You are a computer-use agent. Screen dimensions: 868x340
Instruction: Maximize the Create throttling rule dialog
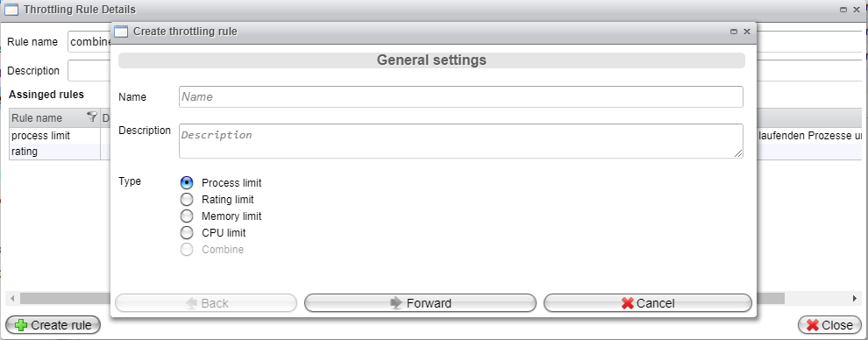734,32
